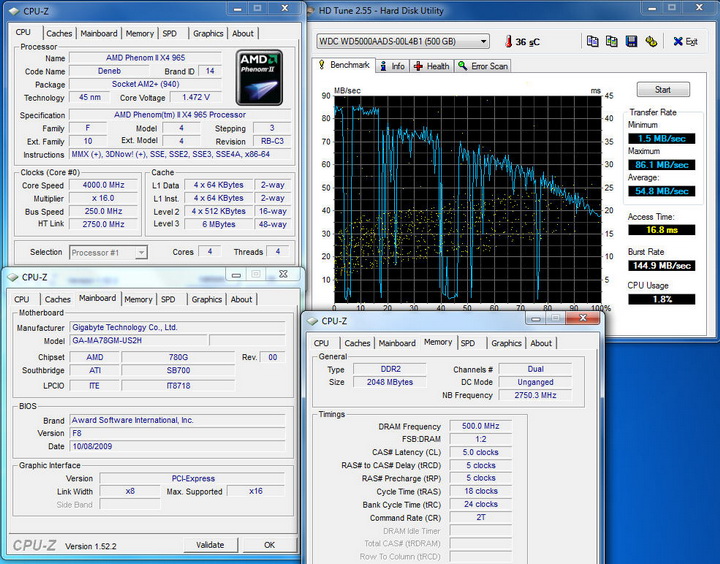Switch to the Health tab in HD Tune

pos(431,66)
